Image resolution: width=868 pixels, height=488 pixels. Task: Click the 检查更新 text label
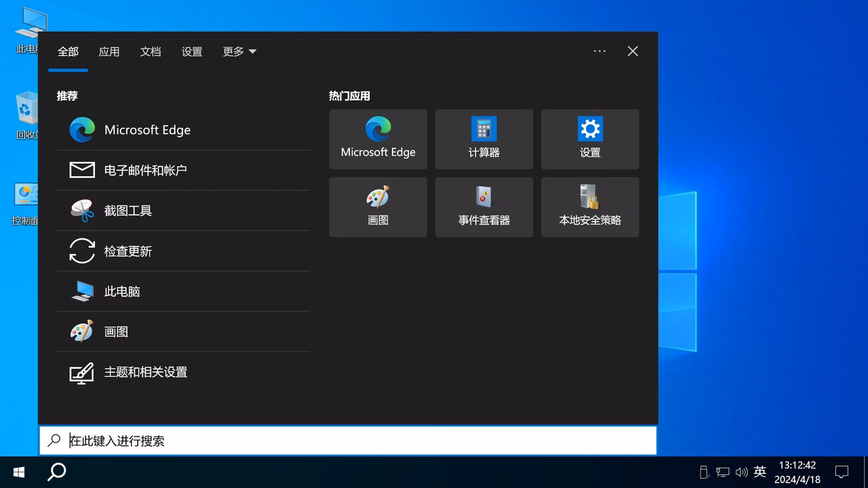point(128,251)
